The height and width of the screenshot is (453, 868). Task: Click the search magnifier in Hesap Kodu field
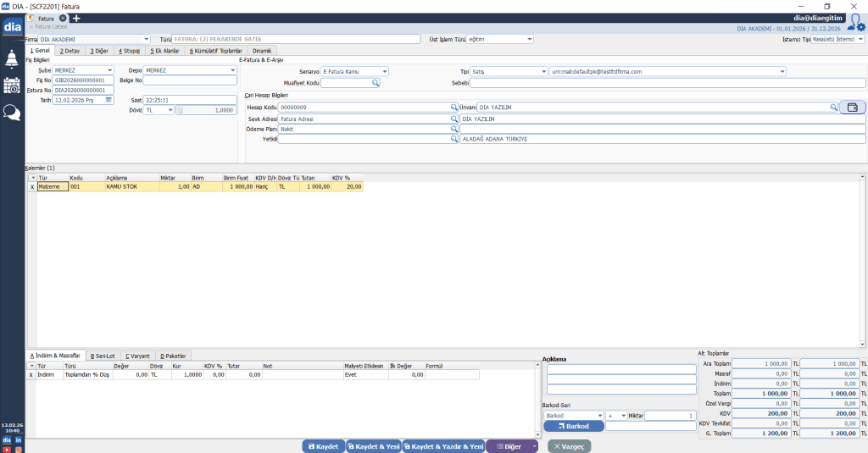pos(453,108)
